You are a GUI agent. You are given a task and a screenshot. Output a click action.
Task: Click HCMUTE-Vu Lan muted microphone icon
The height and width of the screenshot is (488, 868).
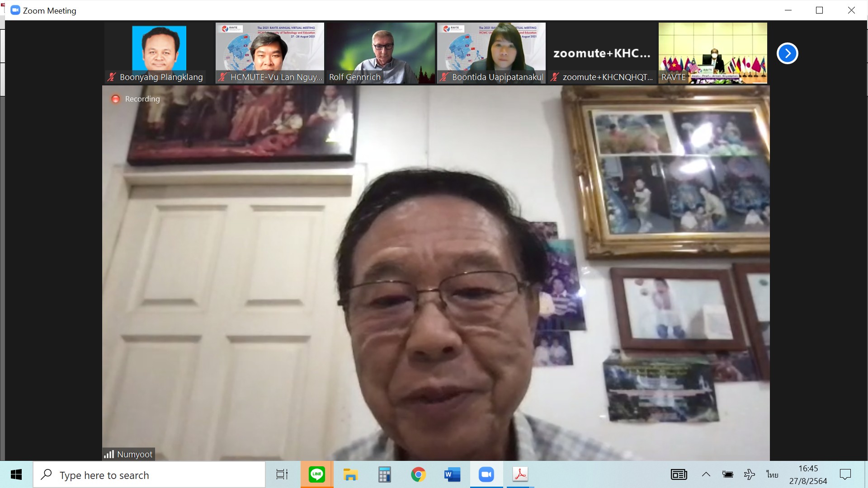click(x=222, y=77)
